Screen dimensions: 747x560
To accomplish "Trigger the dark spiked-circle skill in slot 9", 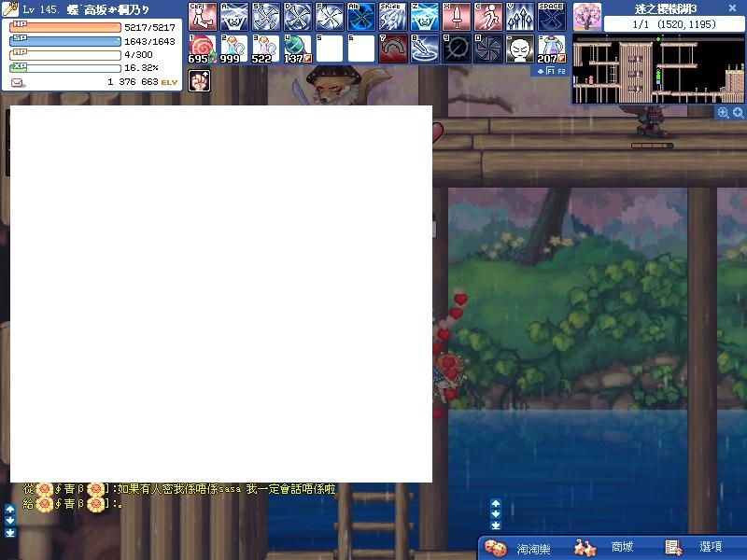I will click(457, 49).
